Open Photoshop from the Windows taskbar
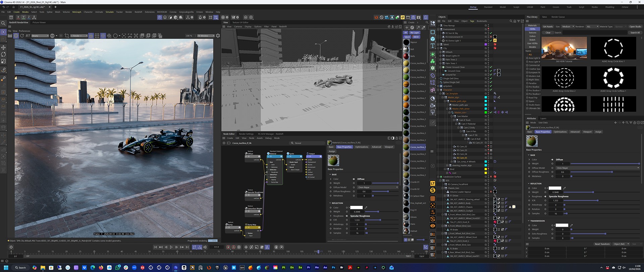This screenshot has width=644, height=272. 333,268
